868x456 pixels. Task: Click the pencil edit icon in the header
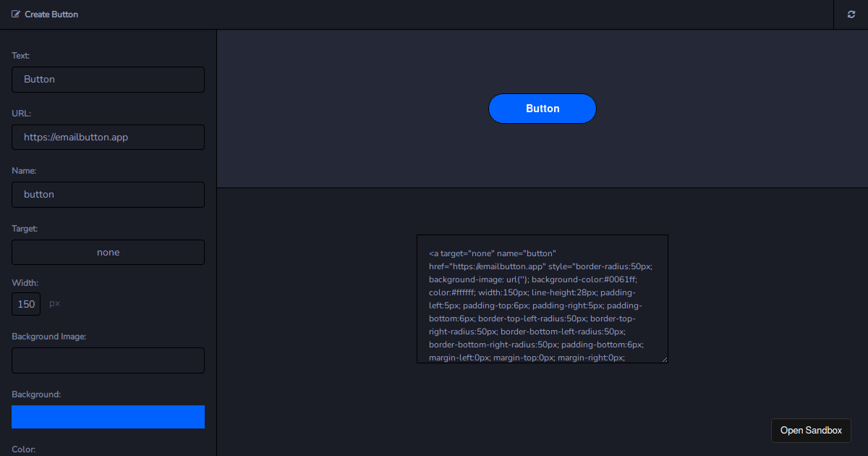[17, 14]
